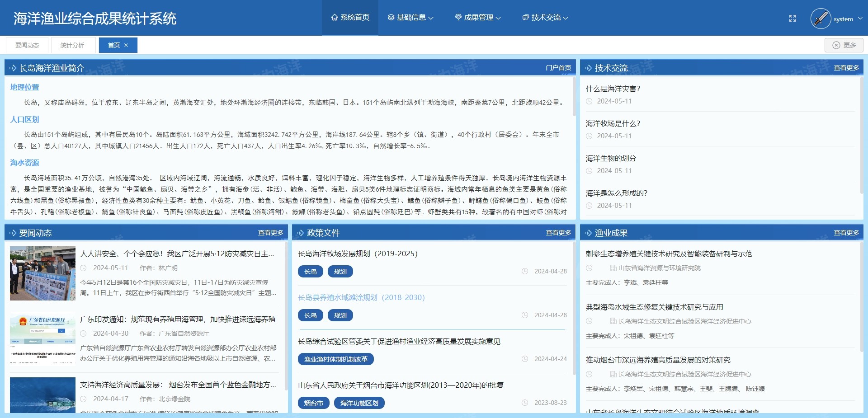The image size is (868, 418).
Task: Open the 门户首页 link
Action: pos(557,67)
